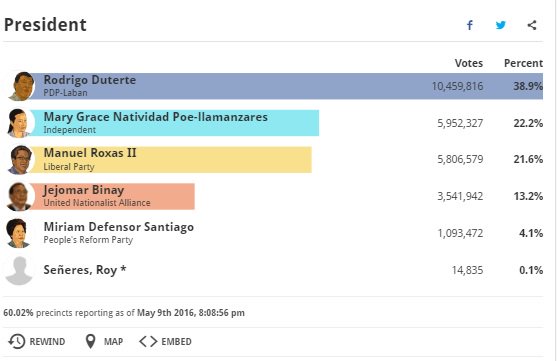Screen dimensions: 557x361
Task: Click the vote count 10,459,816
Action: [457, 86]
